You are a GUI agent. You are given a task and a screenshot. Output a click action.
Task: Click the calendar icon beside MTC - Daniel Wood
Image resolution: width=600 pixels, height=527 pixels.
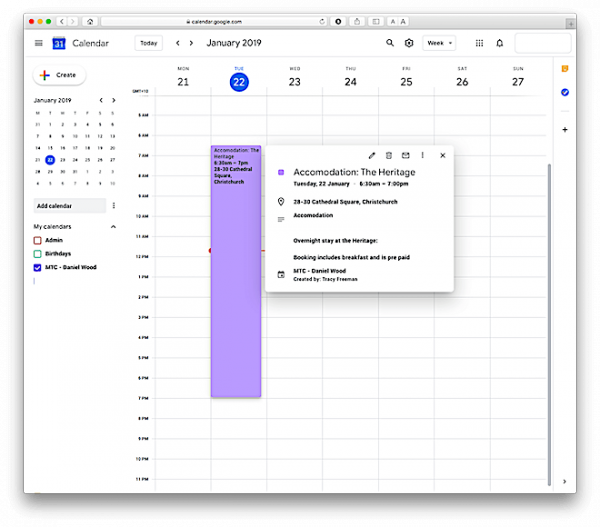(281, 274)
